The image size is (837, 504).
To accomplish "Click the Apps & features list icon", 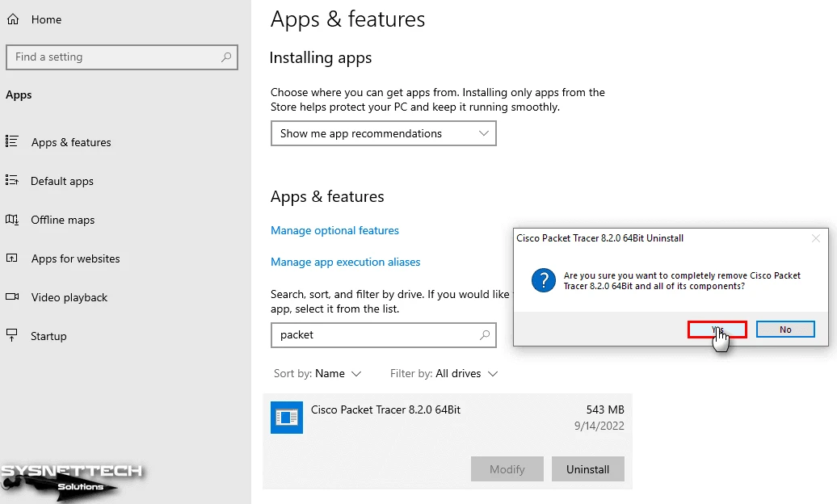I will pyautogui.click(x=12, y=142).
